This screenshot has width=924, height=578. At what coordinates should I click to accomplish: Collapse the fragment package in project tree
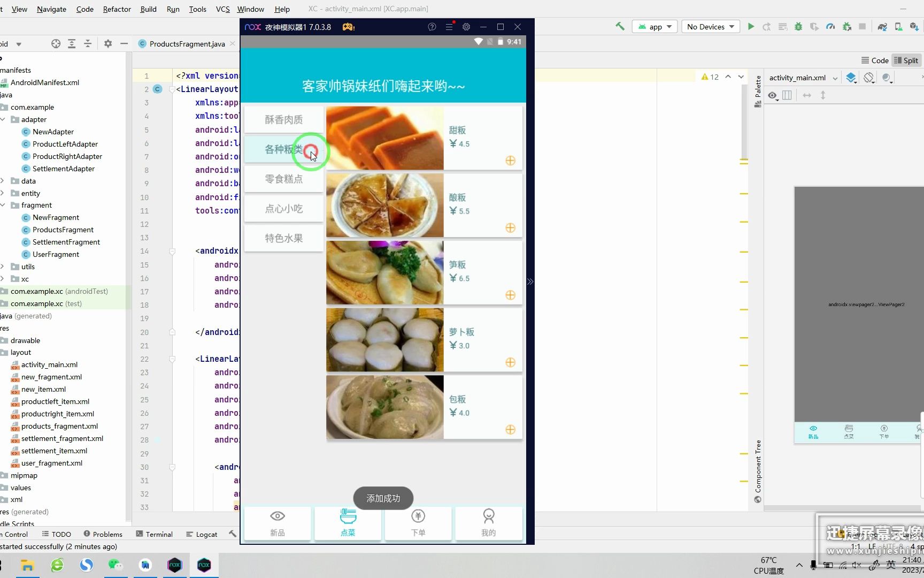tap(4, 205)
